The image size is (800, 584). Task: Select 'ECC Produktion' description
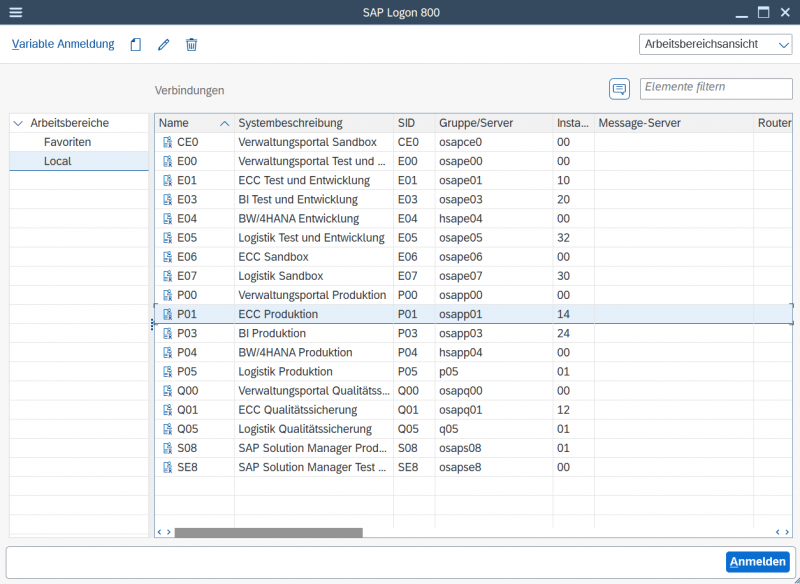278,314
